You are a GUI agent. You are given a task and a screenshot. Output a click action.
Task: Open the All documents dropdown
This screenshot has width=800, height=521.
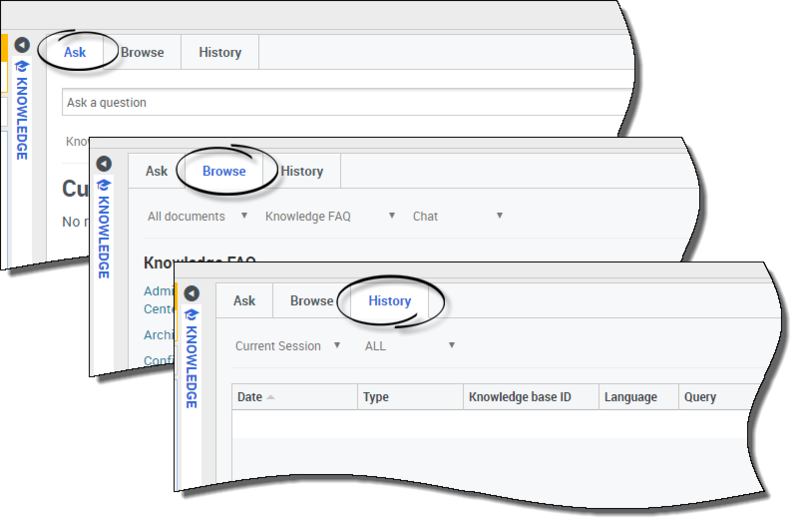(x=197, y=216)
